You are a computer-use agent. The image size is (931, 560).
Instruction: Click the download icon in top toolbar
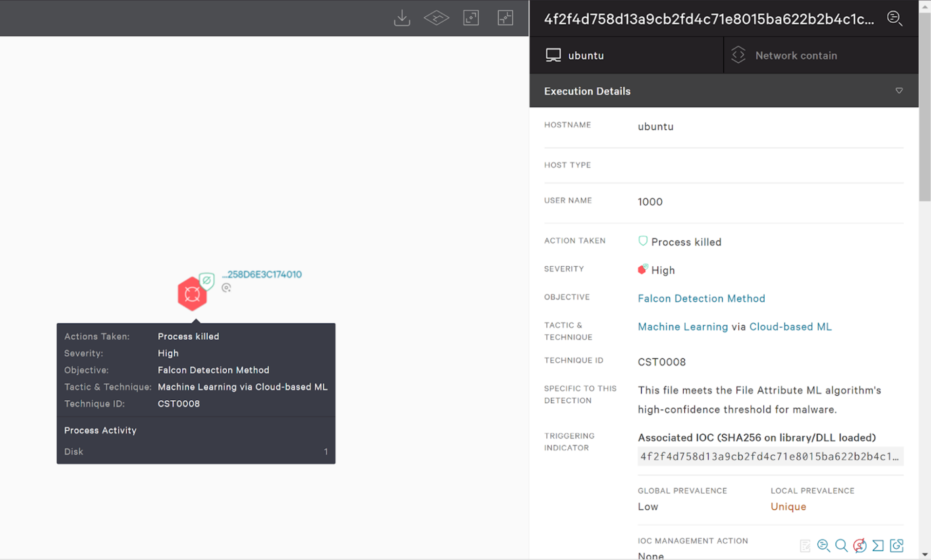tap(401, 18)
